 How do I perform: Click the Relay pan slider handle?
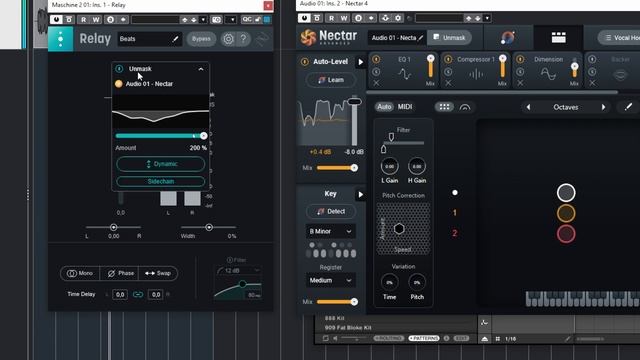point(113,227)
